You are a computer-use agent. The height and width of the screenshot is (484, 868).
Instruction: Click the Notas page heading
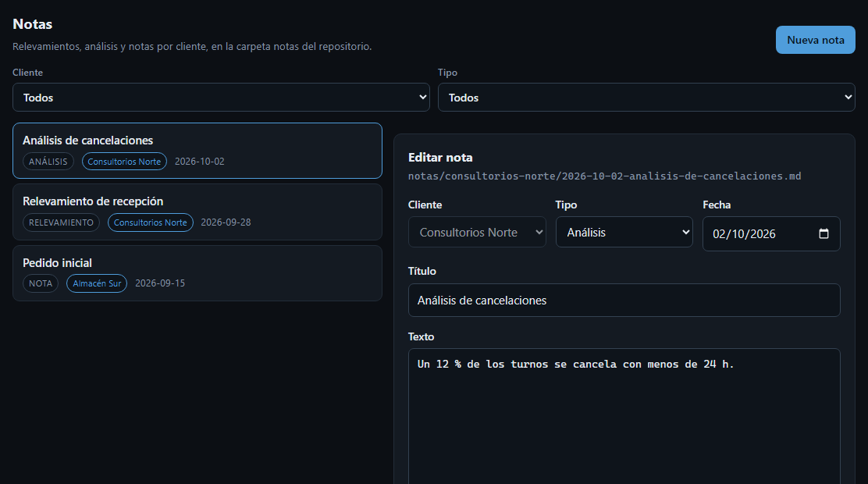pos(33,24)
